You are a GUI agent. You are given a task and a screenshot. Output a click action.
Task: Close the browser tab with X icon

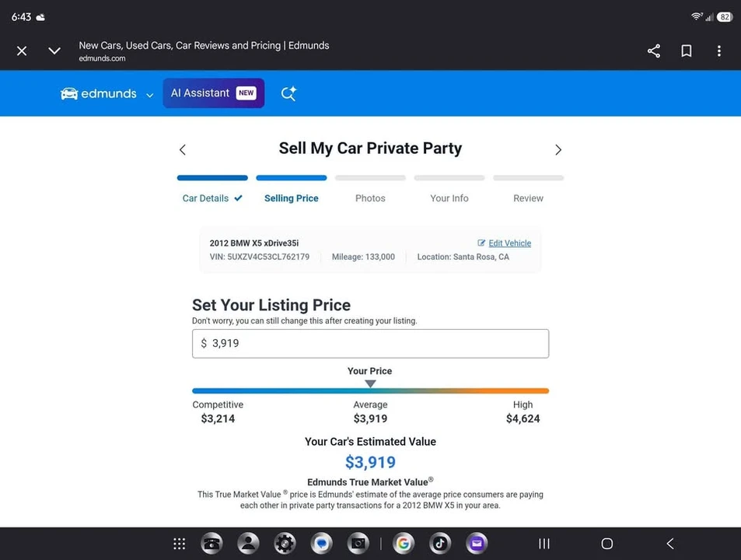point(22,51)
